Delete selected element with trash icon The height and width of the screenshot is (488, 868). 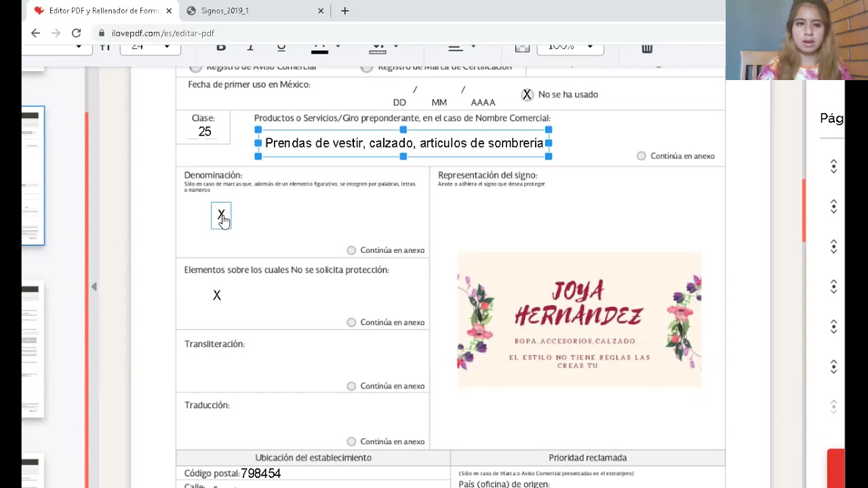(647, 47)
